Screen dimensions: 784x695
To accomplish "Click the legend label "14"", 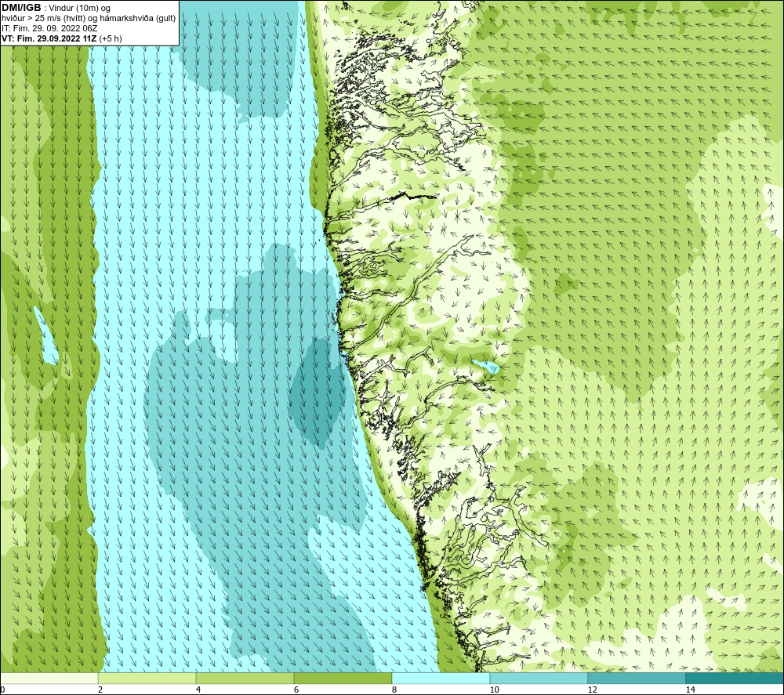I will click(x=691, y=690).
